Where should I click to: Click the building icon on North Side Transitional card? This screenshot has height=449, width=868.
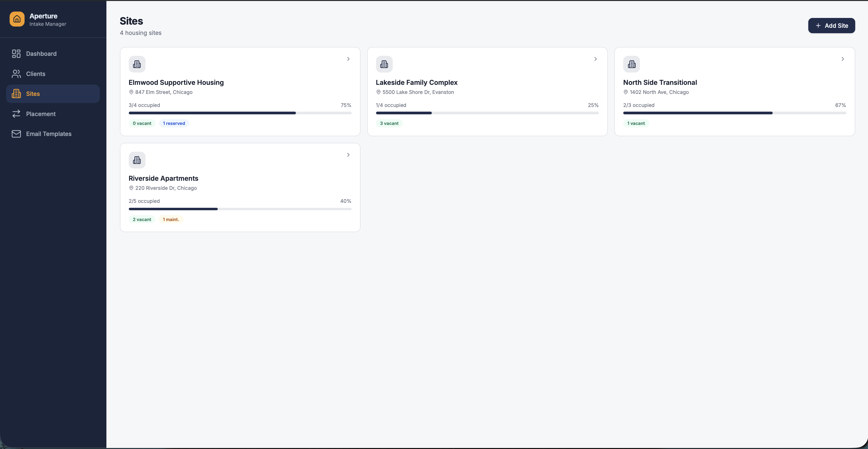coord(631,64)
